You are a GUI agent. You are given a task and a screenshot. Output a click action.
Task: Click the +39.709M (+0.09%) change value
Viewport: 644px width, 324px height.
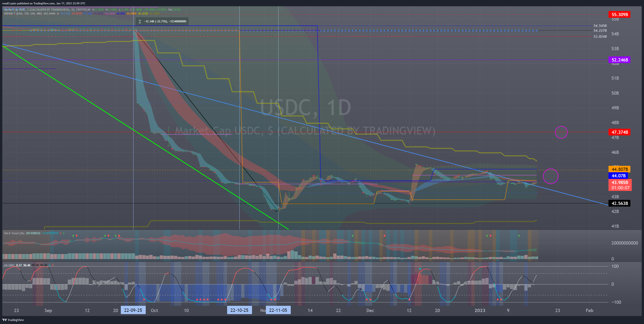click(154, 10)
